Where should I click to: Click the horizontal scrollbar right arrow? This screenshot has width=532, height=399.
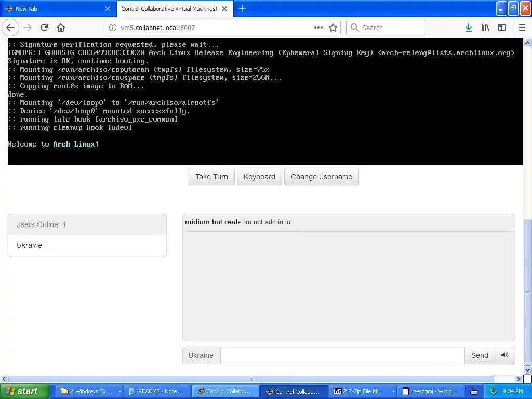[x=518, y=379]
